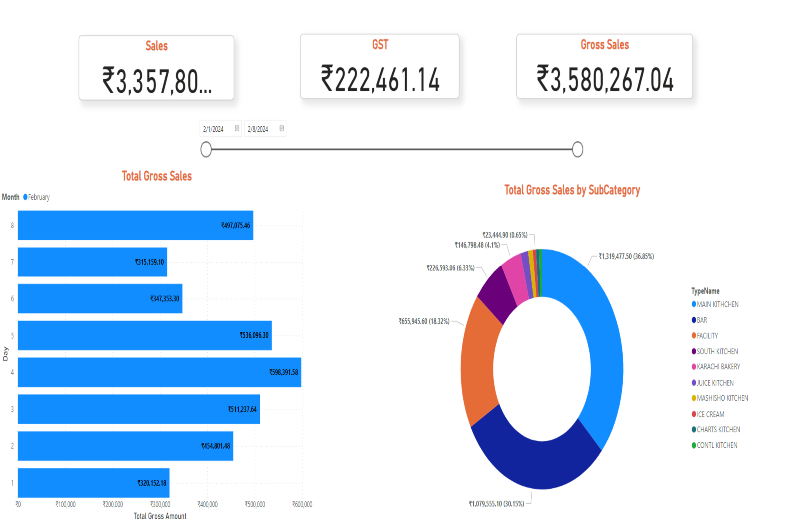This screenshot has height=532, width=799.
Task: Select the pink 4.1% donut segment
Action: (x=516, y=279)
